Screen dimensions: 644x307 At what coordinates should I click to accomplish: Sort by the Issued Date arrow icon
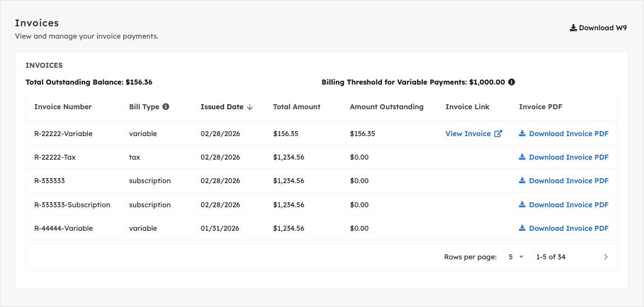[x=250, y=107]
